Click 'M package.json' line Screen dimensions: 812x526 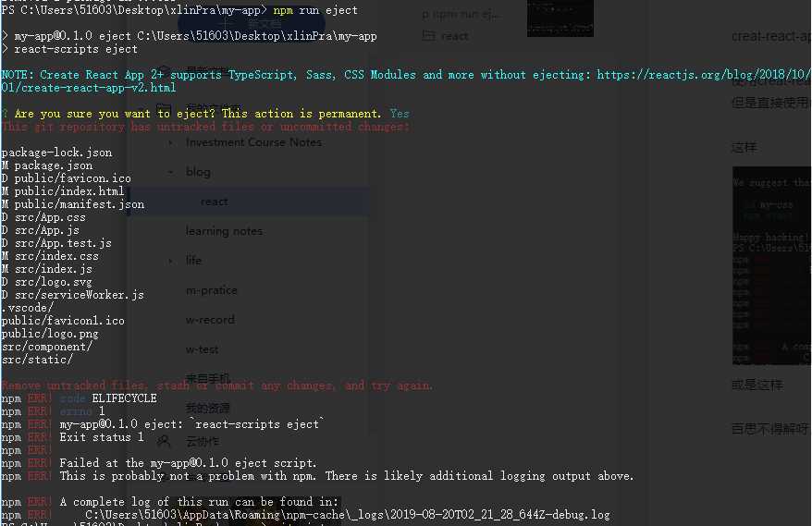pos(46,165)
